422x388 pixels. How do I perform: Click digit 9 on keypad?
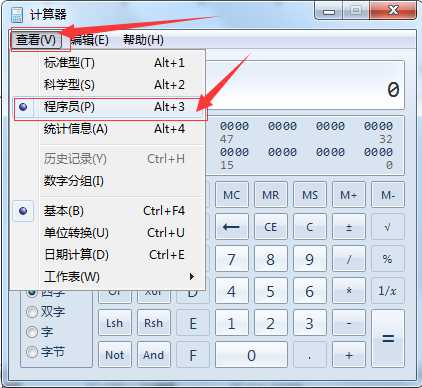point(310,259)
